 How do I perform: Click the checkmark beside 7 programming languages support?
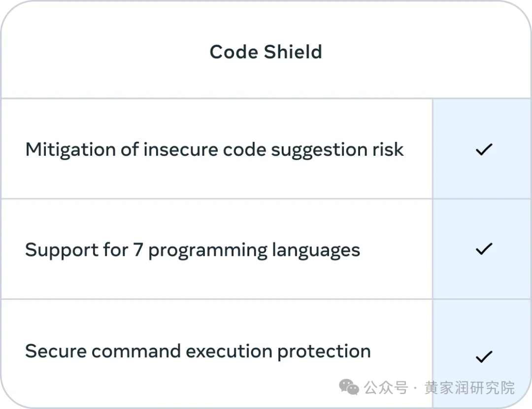pos(484,249)
